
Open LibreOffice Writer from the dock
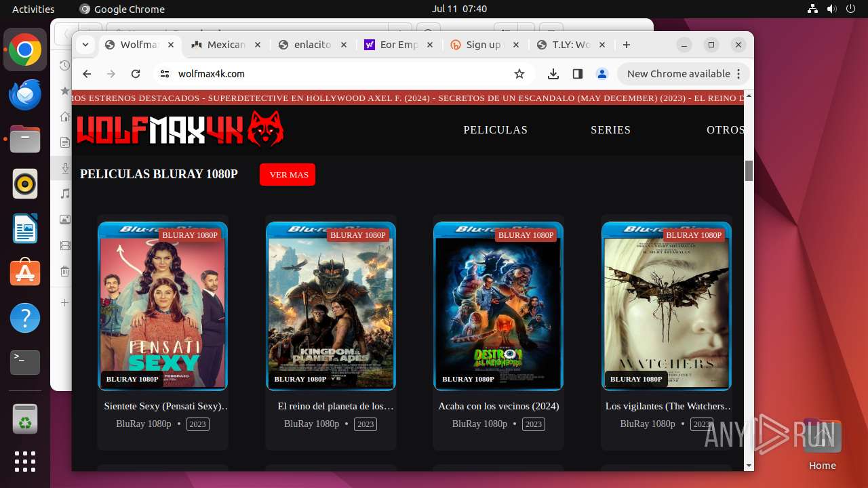(x=25, y=228)
